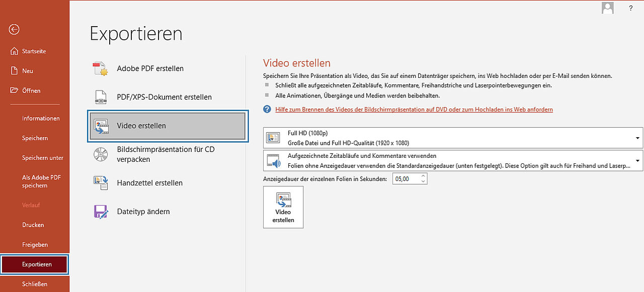This screenshot has height=292, width=644.
Task: Open the Freigeben page
Action: (x=34, y=244)
